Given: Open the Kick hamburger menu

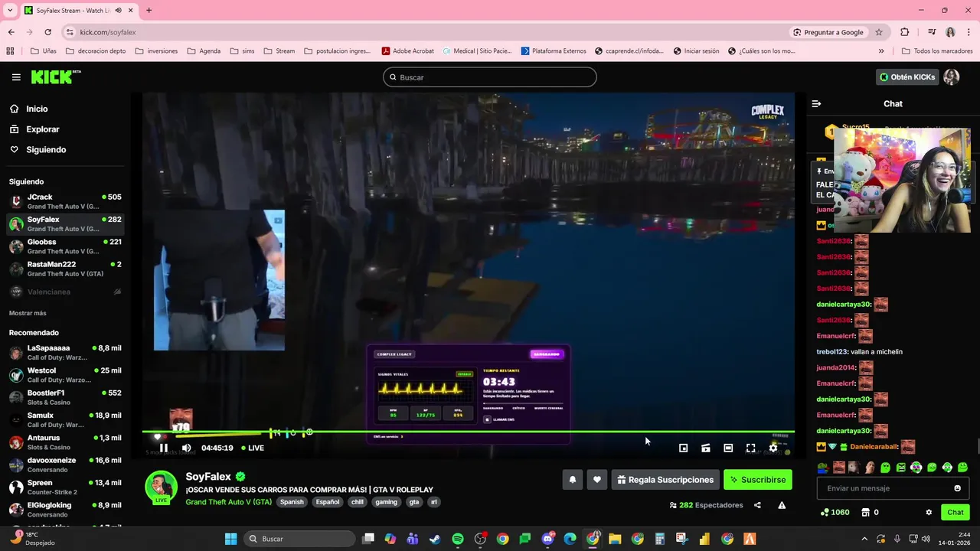Looking at the screenshot, I should click(x=16, y=77).
